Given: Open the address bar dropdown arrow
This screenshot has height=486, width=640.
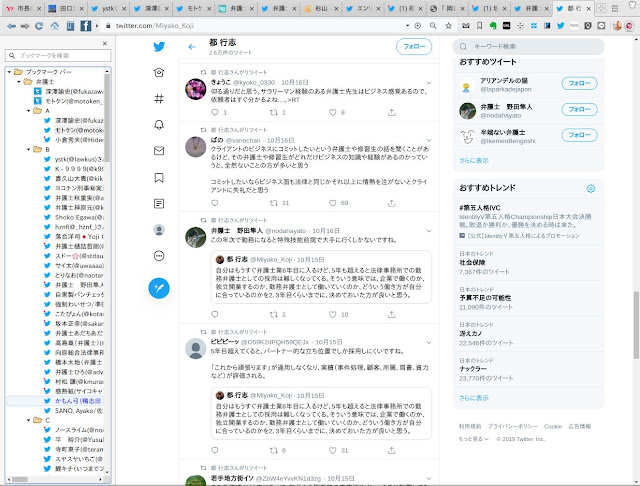Looking at the screenshot, I should coord(407,26).
